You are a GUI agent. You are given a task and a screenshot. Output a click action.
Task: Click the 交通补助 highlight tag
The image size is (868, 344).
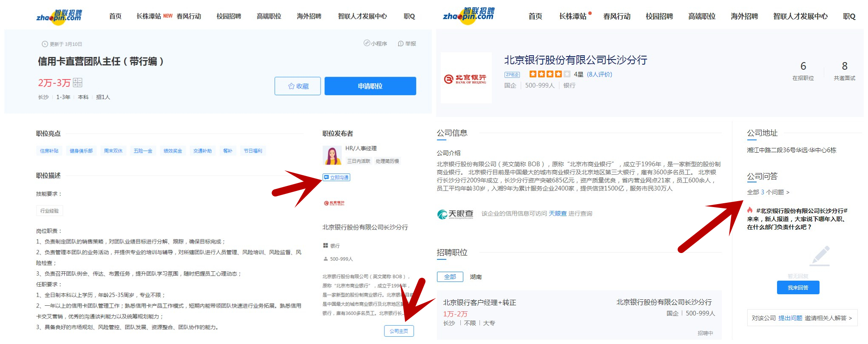(x=202, y=151)
